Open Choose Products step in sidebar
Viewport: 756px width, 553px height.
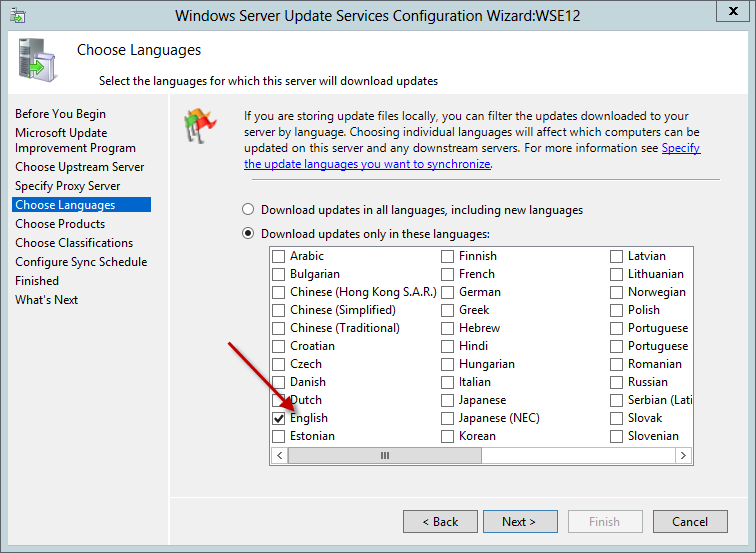pyautogui.click(x=60, y=224)
